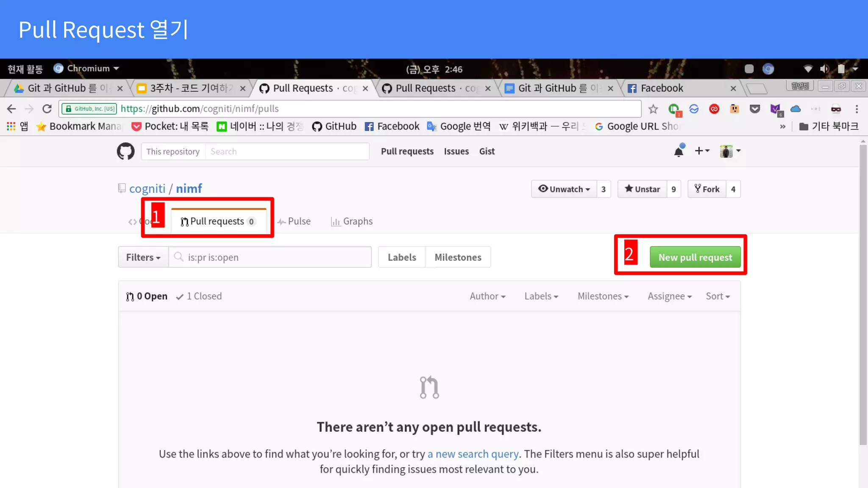Open the notifications bell icon
The height and width of the screenshot is (488, 868).
(x=679, y=151)
